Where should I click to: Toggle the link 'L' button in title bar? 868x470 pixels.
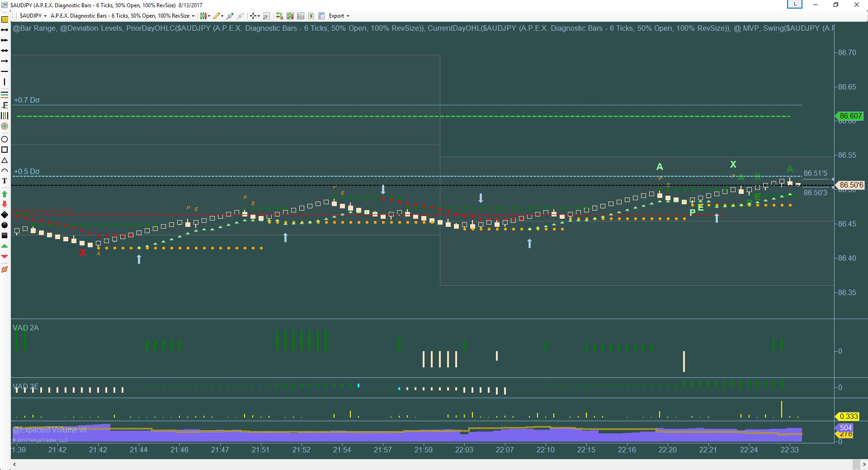[x=794, y=5]
